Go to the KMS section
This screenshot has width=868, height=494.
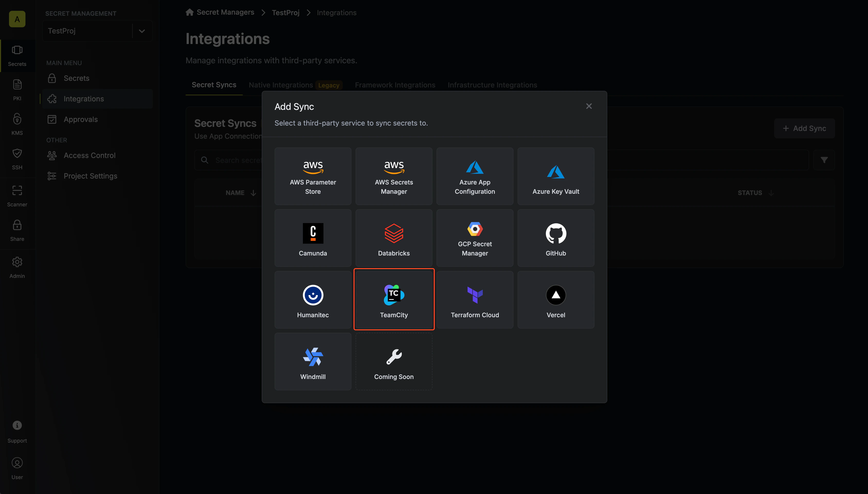[17, 124]
